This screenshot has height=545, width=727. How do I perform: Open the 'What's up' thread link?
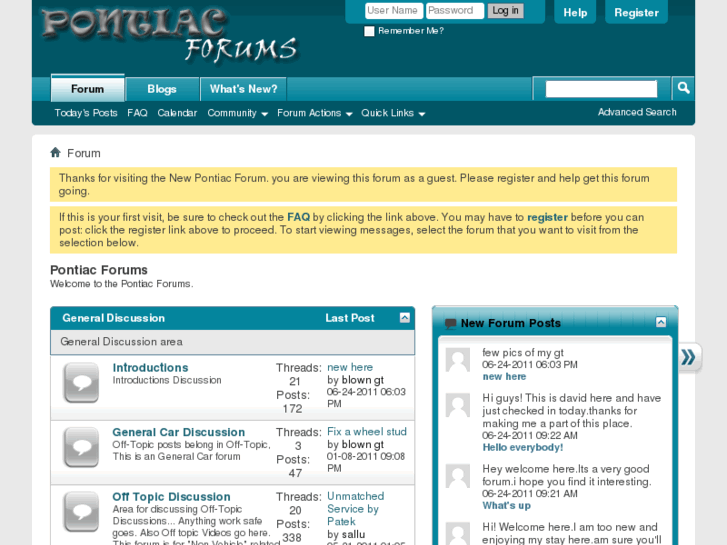[506, 506]
